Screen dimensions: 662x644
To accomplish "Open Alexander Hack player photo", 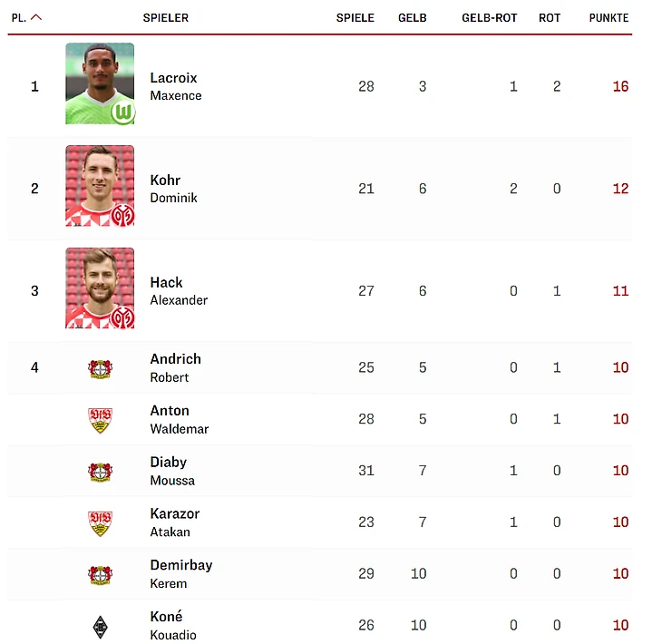I will click(100, 288).
